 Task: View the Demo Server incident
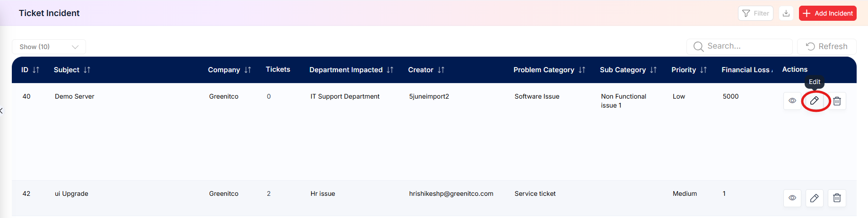point(792,101)
